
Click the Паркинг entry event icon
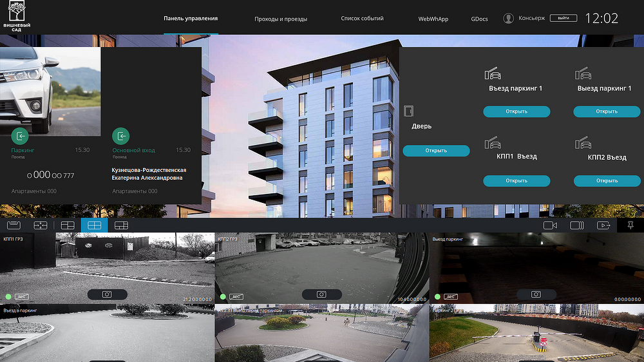20,136
